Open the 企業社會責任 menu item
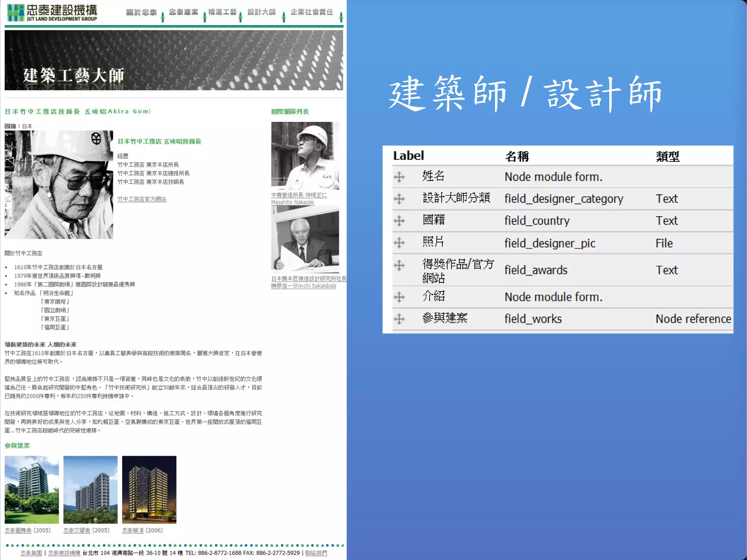 point(312,12)
